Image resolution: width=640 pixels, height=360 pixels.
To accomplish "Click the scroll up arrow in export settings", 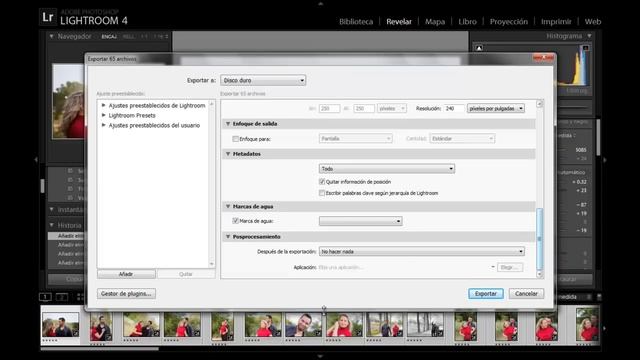I will 540,104.
